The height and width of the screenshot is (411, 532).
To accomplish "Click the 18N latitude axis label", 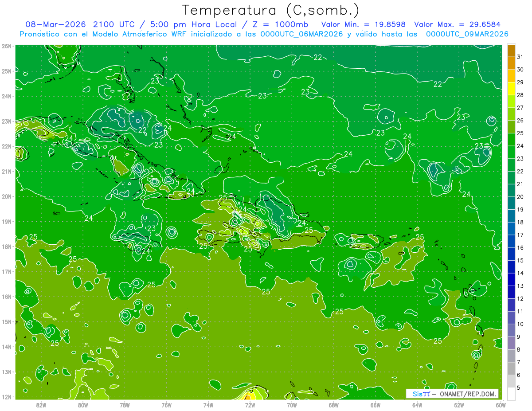I will pyautogui.click(x=7, y=247).
